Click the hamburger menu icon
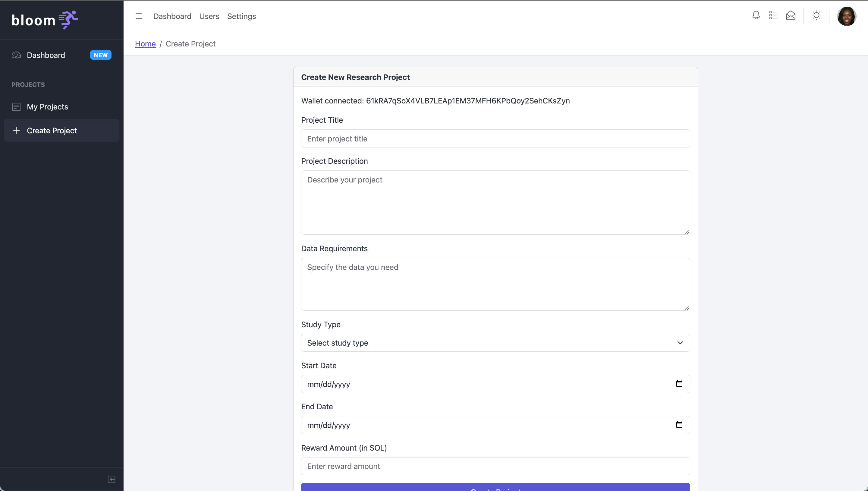This screenshot has height=491, width=868. pos(139,16)
